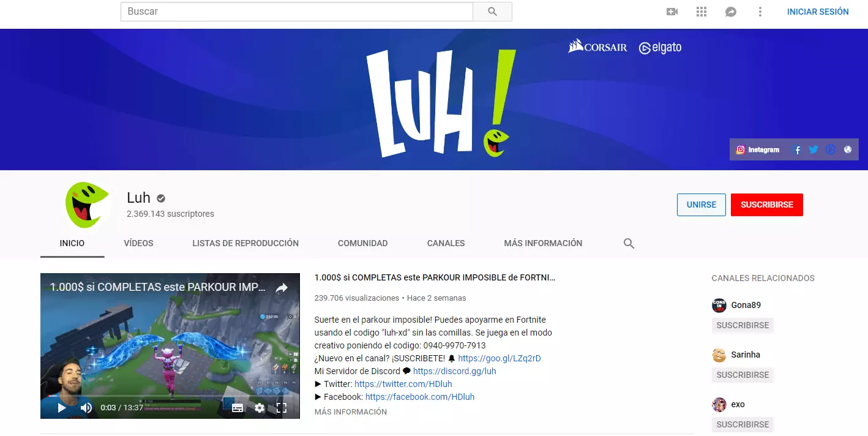Open the facebook.com/HDluh link

pos(420,397)
